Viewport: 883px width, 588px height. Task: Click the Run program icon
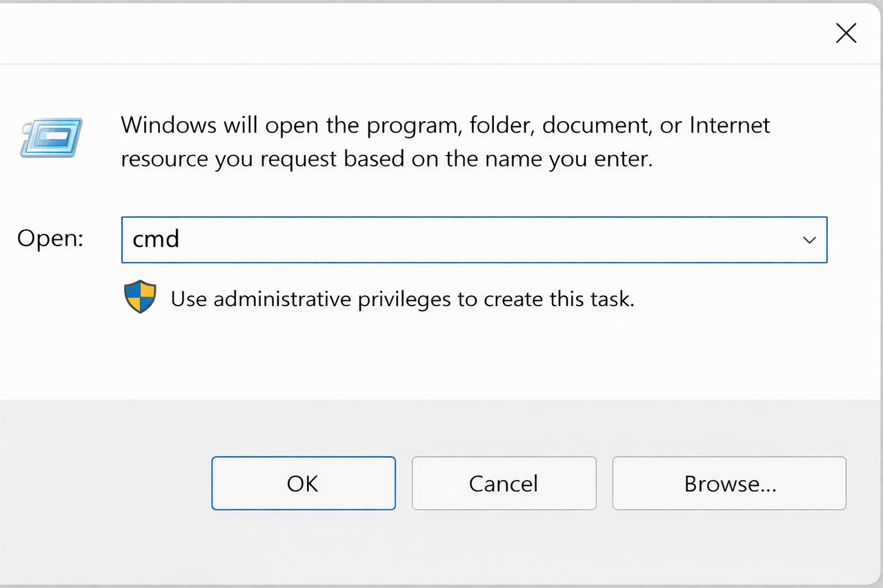(x=52, y=138)
